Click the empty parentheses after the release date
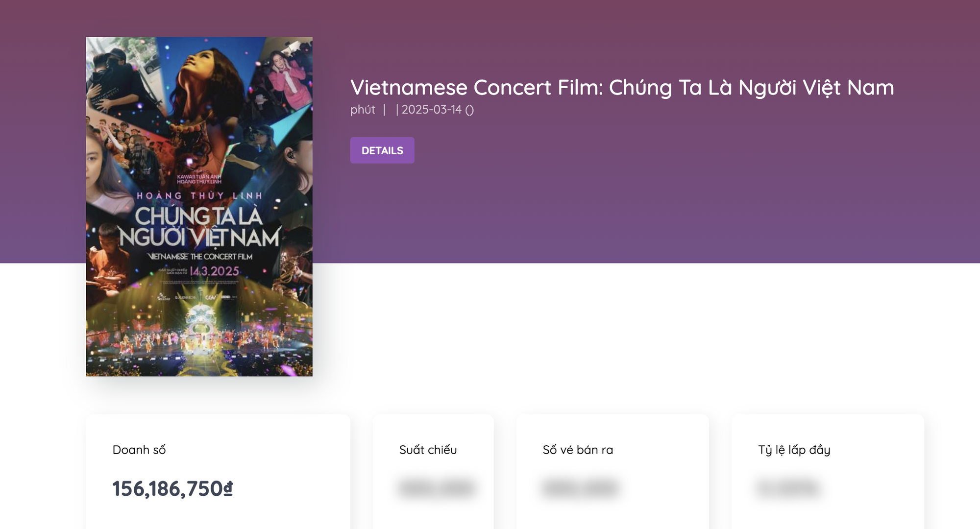Screen dimensions: 980x529 471,110
